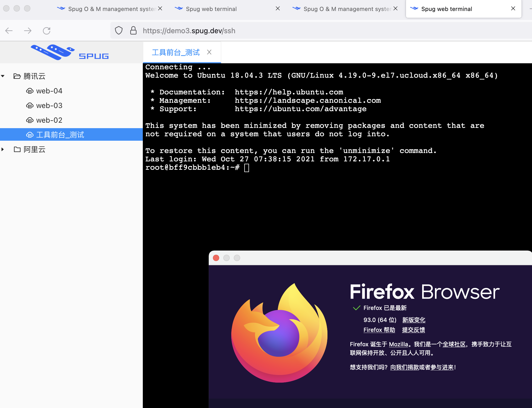Select the web-02 host icon
The height and width of the screenshot is (408, 532).
[x=30, y=120]
